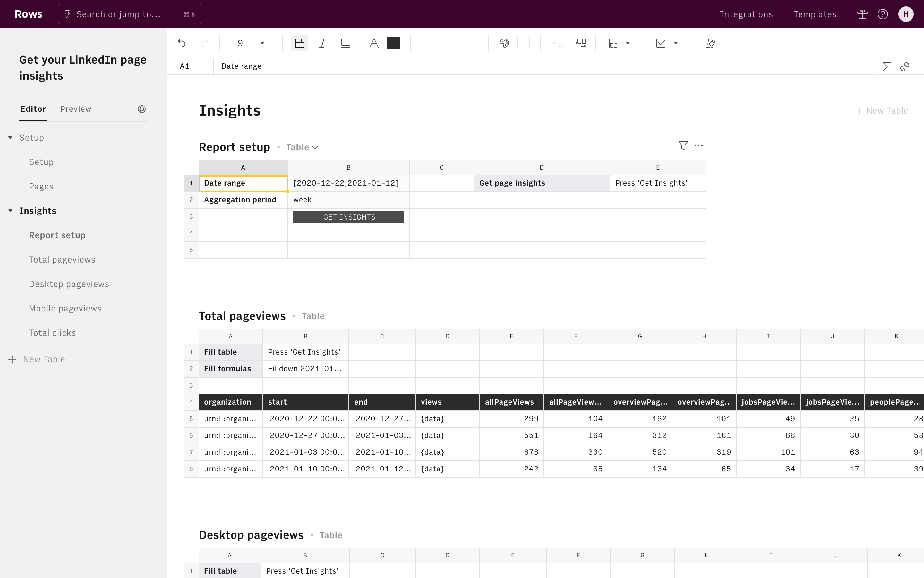Select Desktop pageviews in sidebar
The width and height of the screenshot is (924, 578).
click(x=69, y=285)
